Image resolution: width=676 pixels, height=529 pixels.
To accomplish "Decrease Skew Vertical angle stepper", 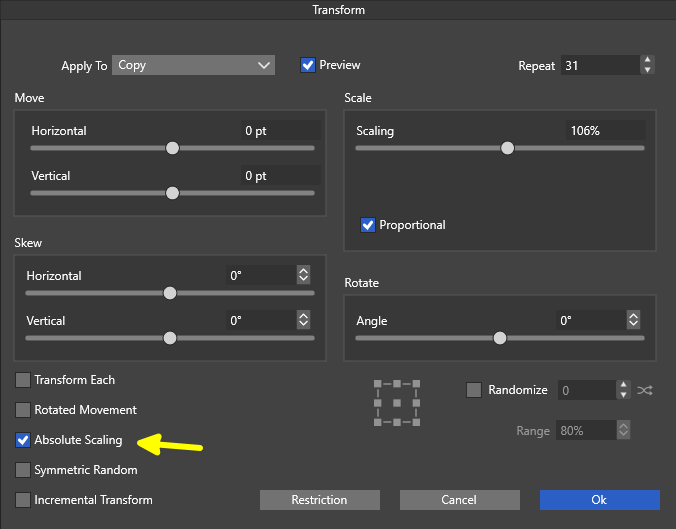I will pos(304,324).
